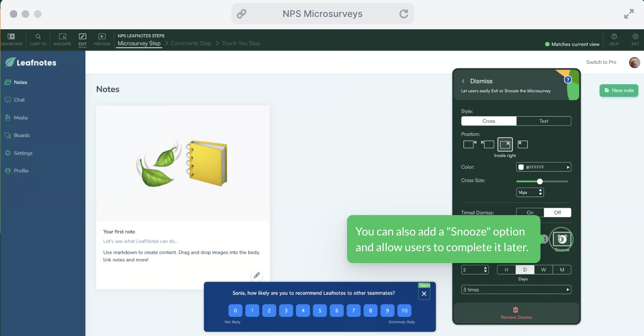Select the W weeks unit

pos(543,269)
